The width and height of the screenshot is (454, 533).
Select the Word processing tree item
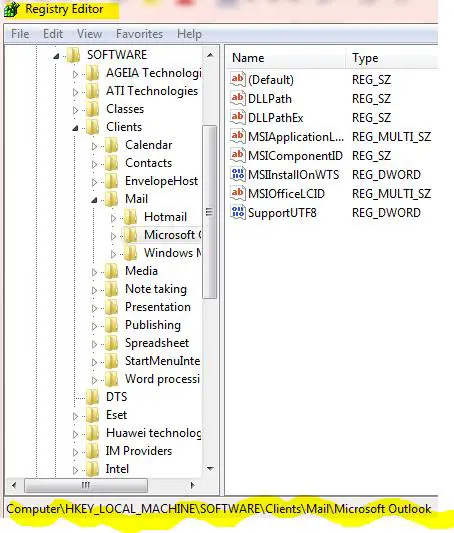[162, 379]
